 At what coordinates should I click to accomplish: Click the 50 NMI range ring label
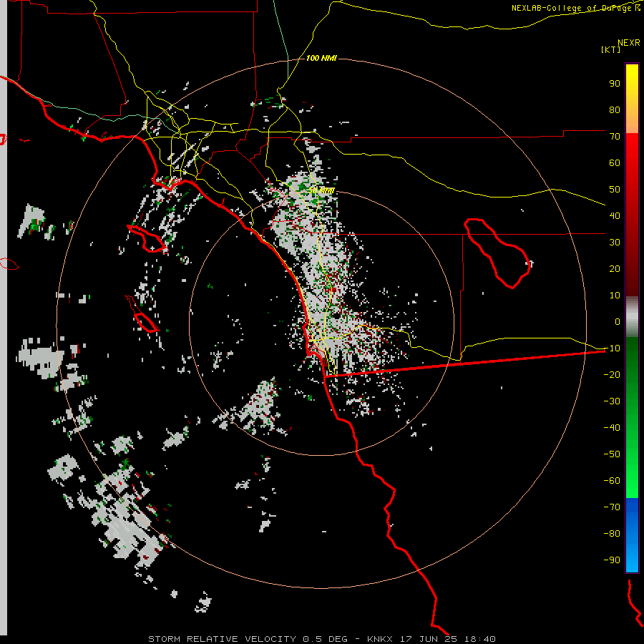[322, 190]
